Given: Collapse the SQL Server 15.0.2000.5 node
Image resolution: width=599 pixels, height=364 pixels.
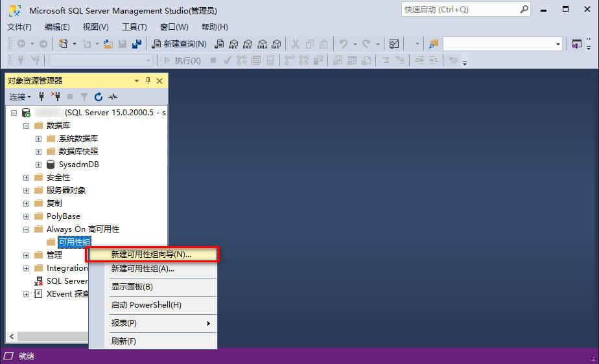Looking at the screenshot, I should point(14,113).
